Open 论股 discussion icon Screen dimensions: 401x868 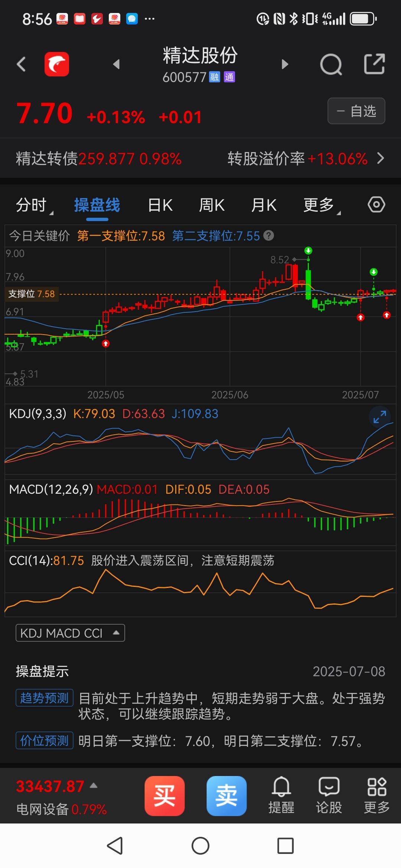point(329,795)
